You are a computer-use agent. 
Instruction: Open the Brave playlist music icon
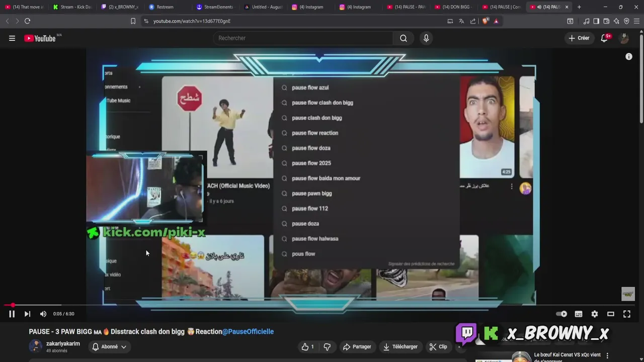tap(586, 21)
